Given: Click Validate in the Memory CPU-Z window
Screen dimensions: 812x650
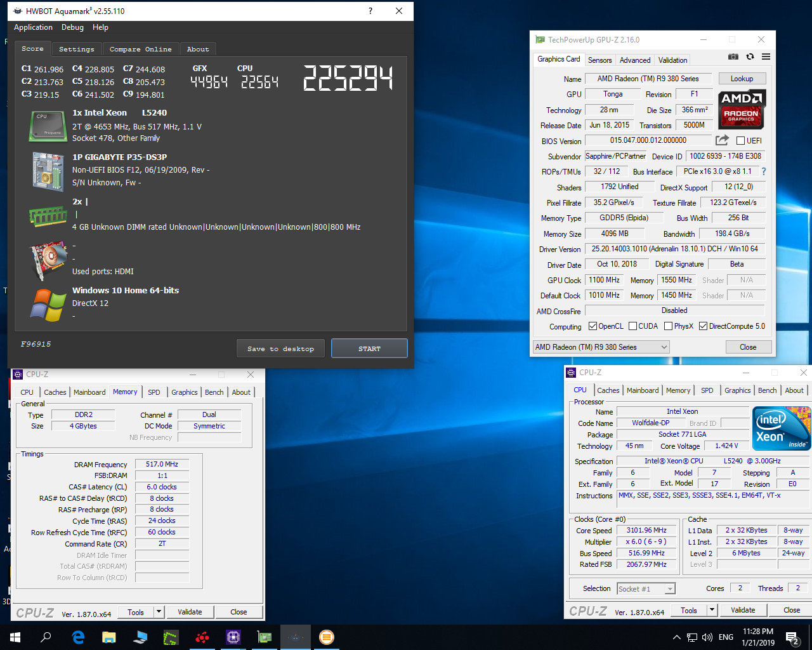Looking at the screenshot, I should click(190, 612).
